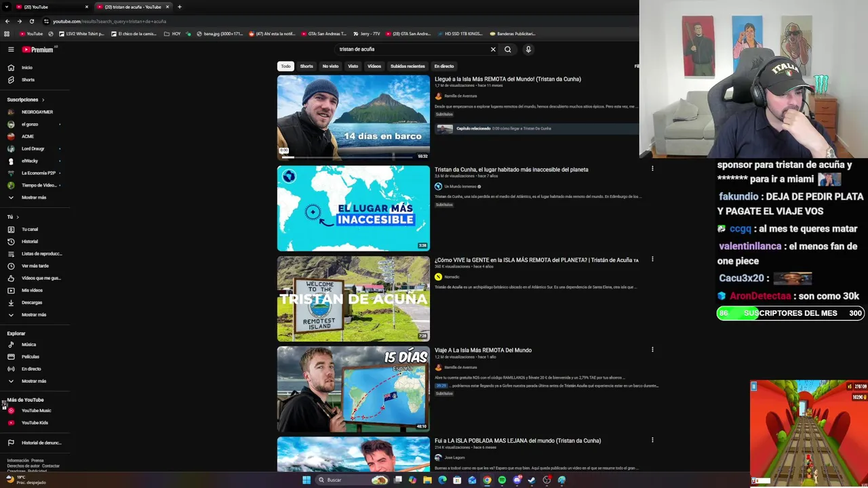868x488 pixels.
Task: Open NEGROGAYMER channel subscription
Action: [x=37, y=112]
